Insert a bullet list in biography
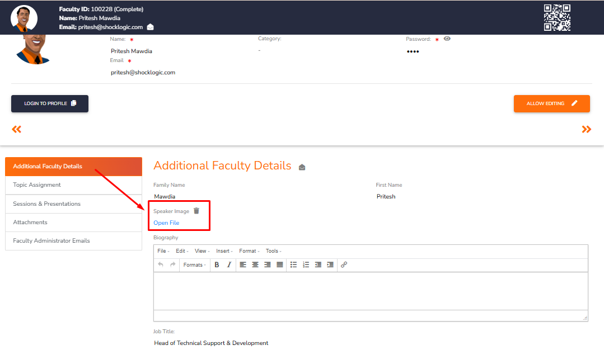The image size is (604, 364). pos(293,264)
